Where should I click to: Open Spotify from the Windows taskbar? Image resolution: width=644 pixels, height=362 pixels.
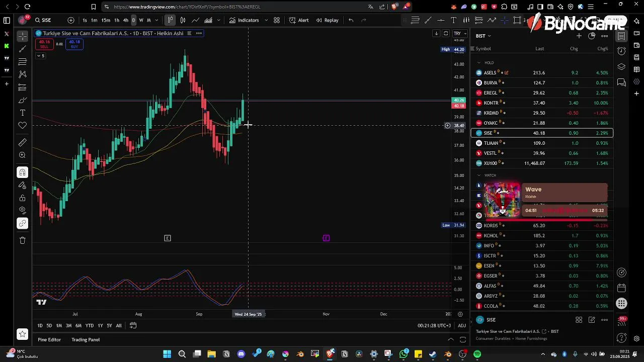(x=477, y=354)
